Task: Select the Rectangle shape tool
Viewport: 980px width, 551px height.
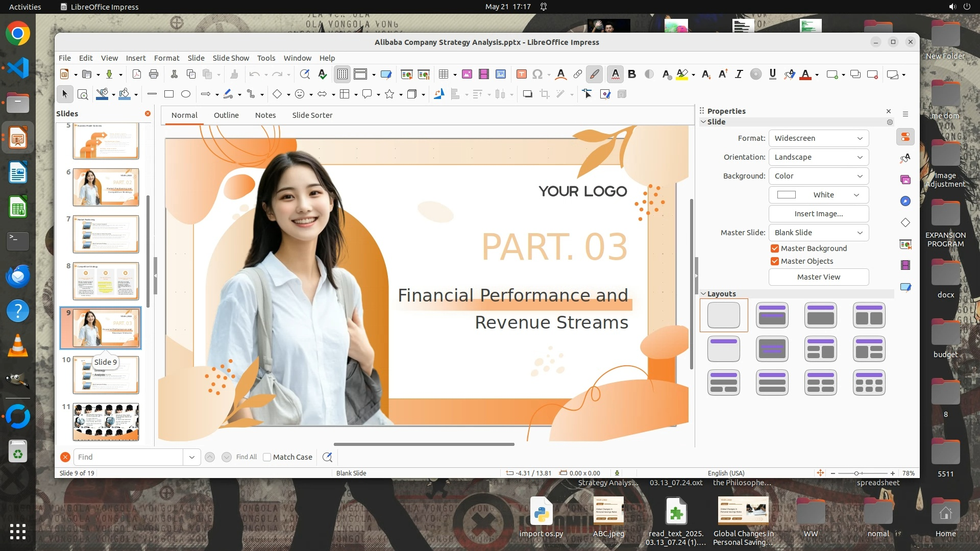Action: [169, 94]
